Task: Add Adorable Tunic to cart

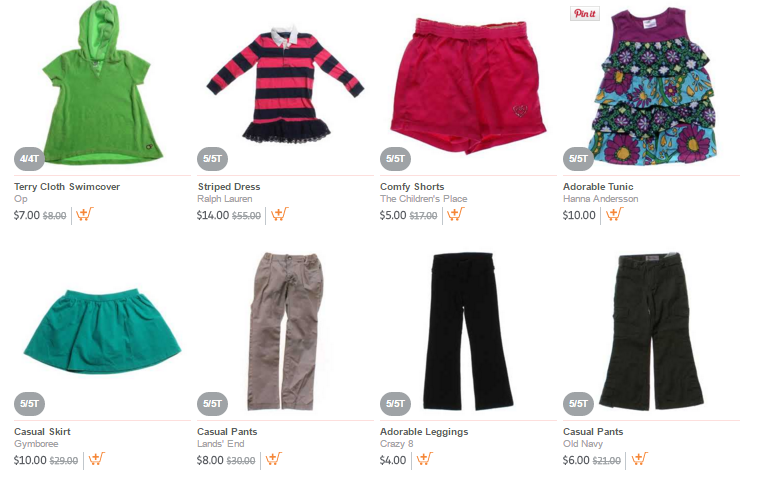Action: (614, 214)
